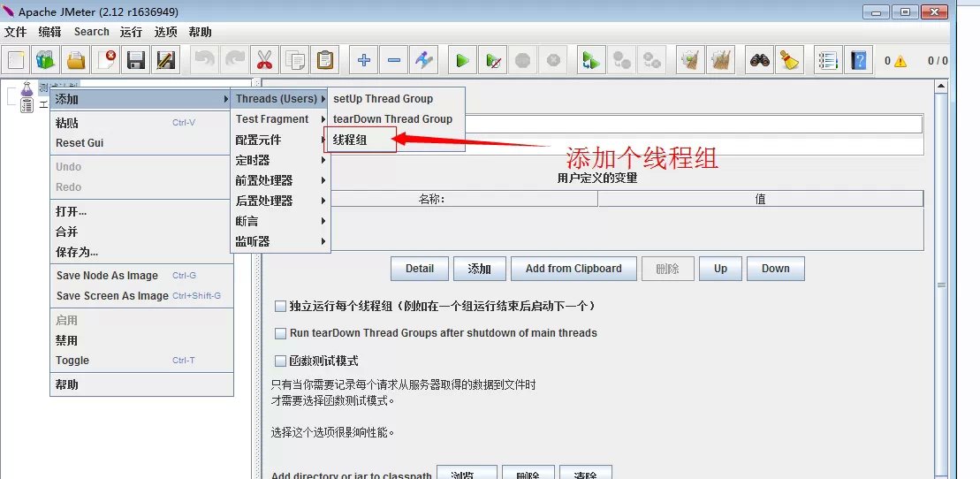This screenshot has width=980, height=479.
Task: Click the Cut scissors icon
Action: tap(264, 61)
